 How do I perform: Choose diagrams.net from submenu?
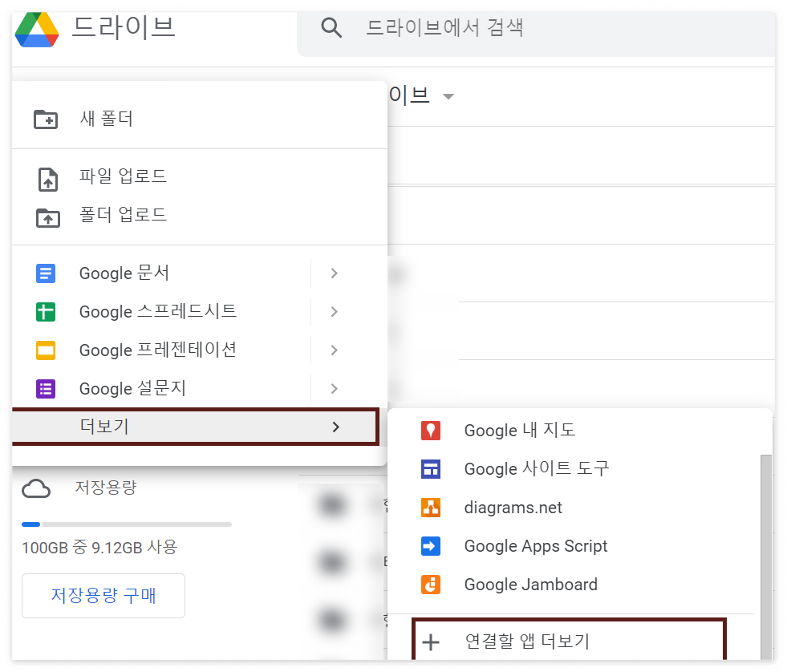(x=574, y=508)
